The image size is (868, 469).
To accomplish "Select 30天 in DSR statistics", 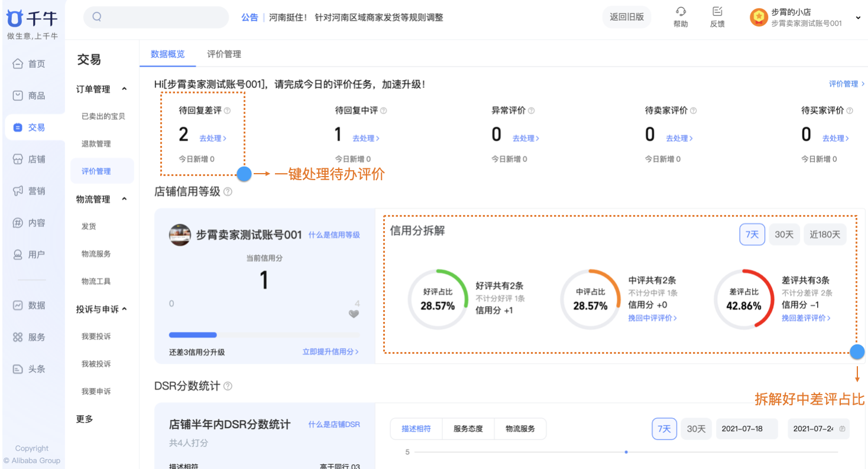I will [x=697, y=429].
